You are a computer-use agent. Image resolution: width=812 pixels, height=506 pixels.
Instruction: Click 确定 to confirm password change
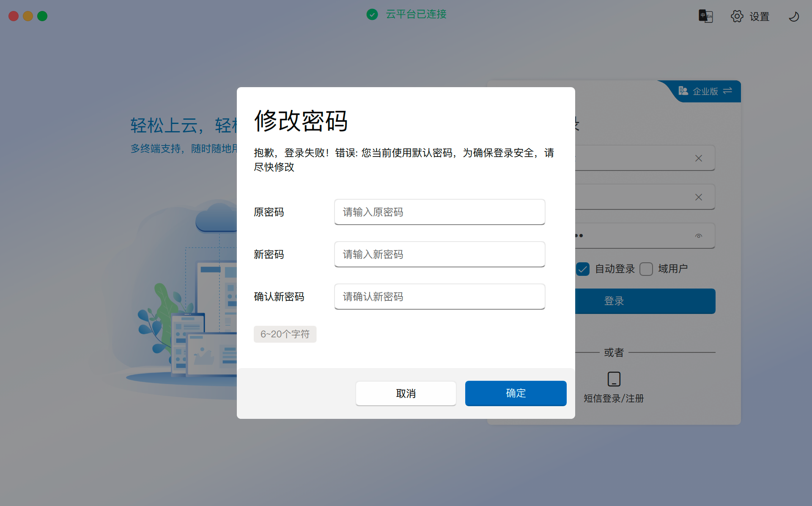[x=516, y=393]
